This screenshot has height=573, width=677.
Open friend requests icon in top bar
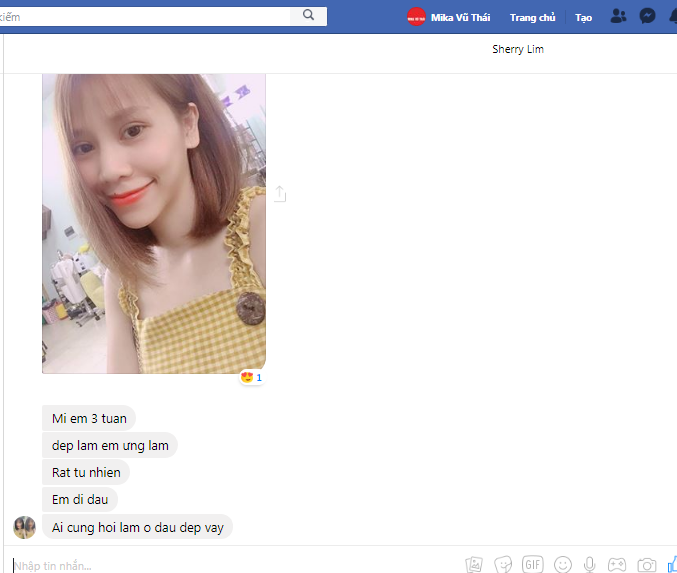(618, 17)
